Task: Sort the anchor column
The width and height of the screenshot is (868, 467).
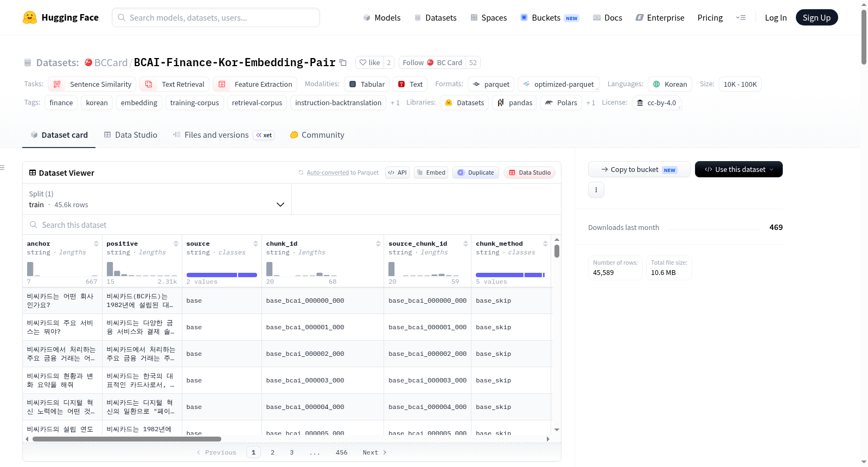Action: tap(96, 244)
